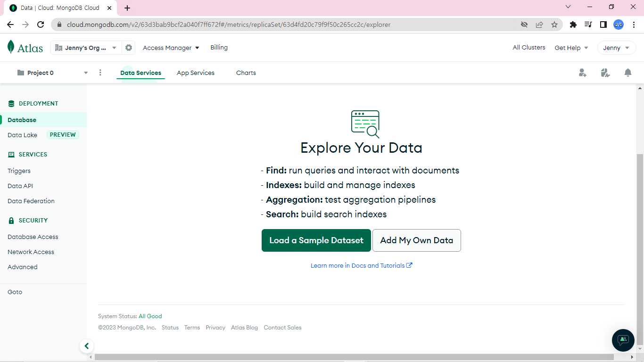This screenshot has height=362, width=644.
Task: Click Contact Sales in the footer
Action: tap(282, 328)
